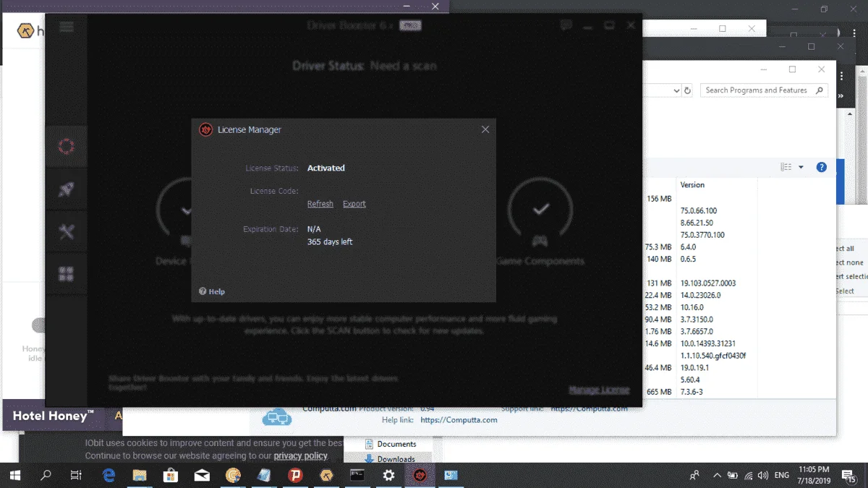Click the https://Computta.com help link
This screenshot has width=868, height=488.
459,420
